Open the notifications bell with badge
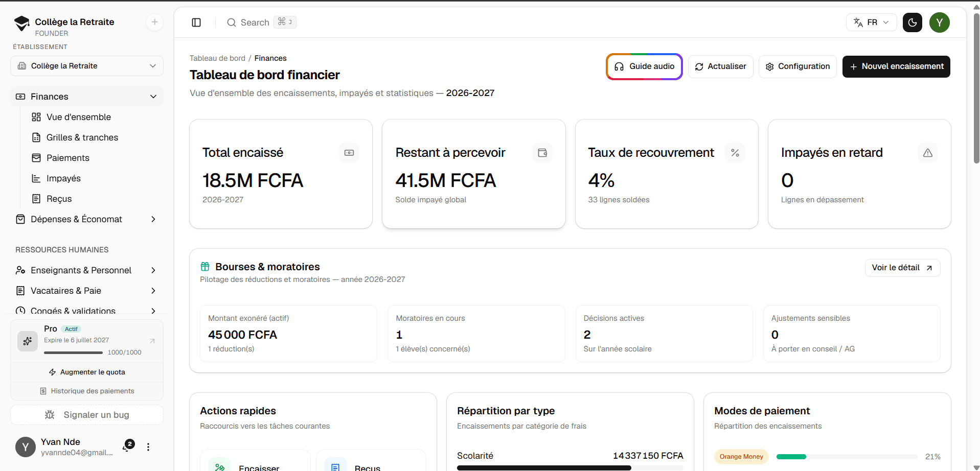980x471 pixels. pos(127,446)
